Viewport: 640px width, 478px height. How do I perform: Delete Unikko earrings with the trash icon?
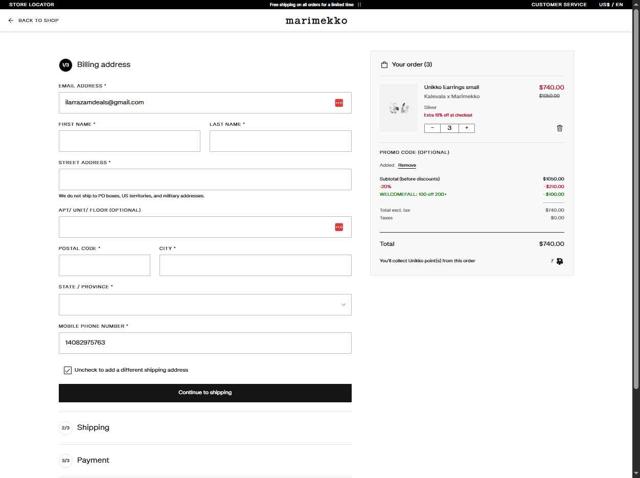pos(560,128)
